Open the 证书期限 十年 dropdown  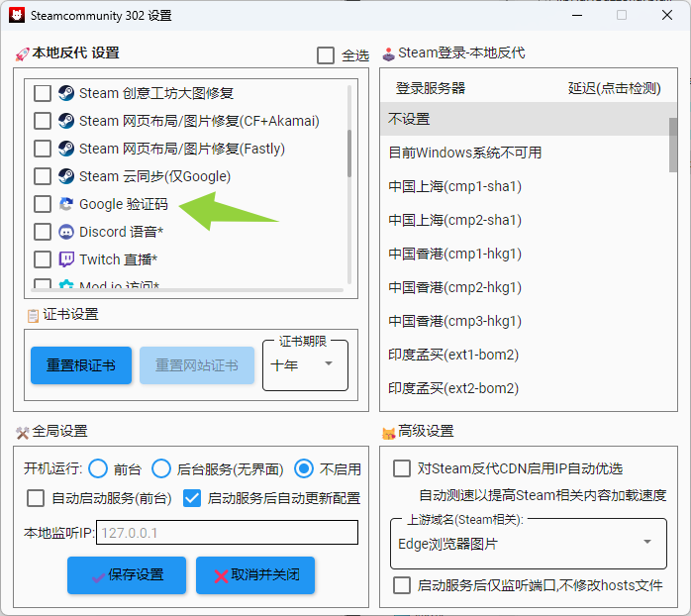pyautogui.click(x=305, y=364)
